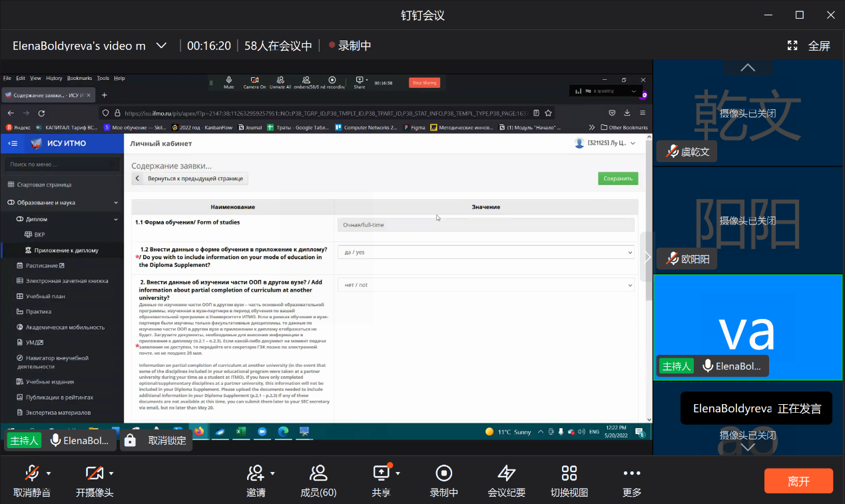Click Share icon in shared Zoom toolbar
This screenshot has width=845, height=504.
pyautogui.click(x=360, y=83)
